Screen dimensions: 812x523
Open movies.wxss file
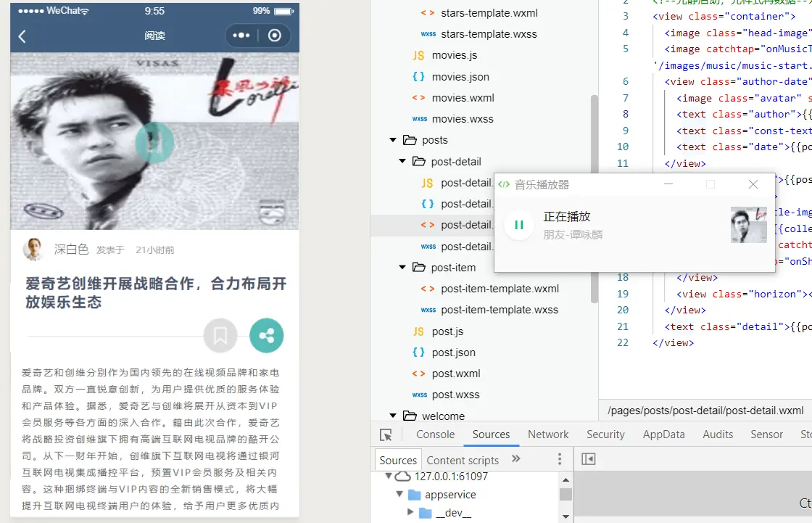point(463,119)
